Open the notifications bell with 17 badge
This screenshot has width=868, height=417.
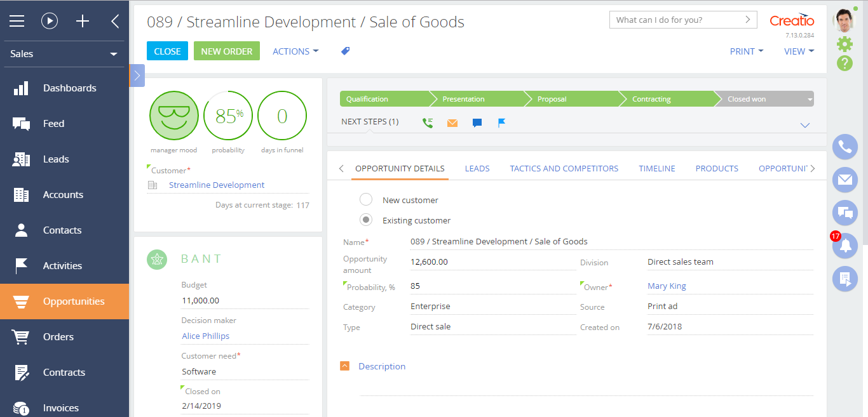(845, 246)
